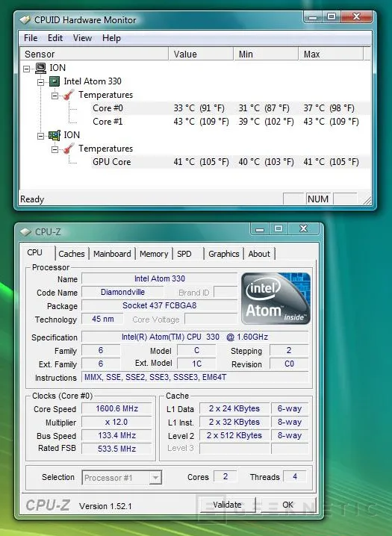
Task: Click the thermometer icon under ION GPU
Action: (69, 149)
